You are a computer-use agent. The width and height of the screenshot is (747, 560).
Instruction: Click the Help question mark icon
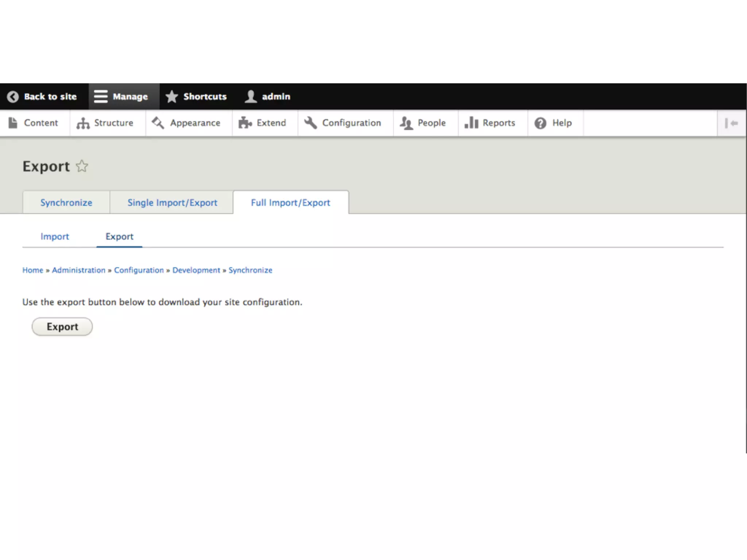pyautogui.click(x=540, y=123)
